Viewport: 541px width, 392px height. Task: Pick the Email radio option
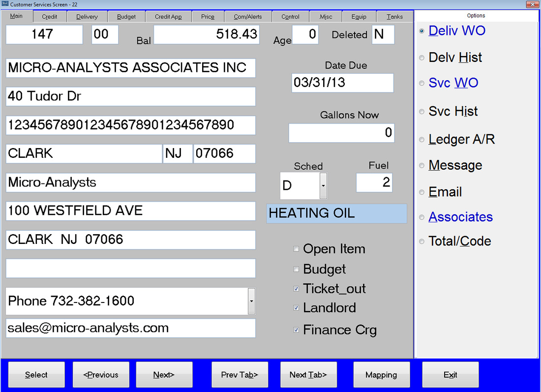click(421, 192)
